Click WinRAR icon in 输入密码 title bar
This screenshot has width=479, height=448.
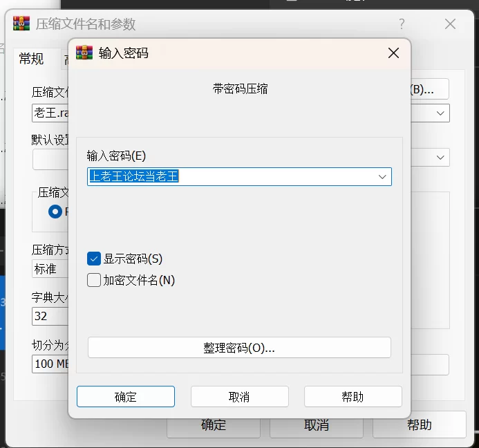(84, 53)
